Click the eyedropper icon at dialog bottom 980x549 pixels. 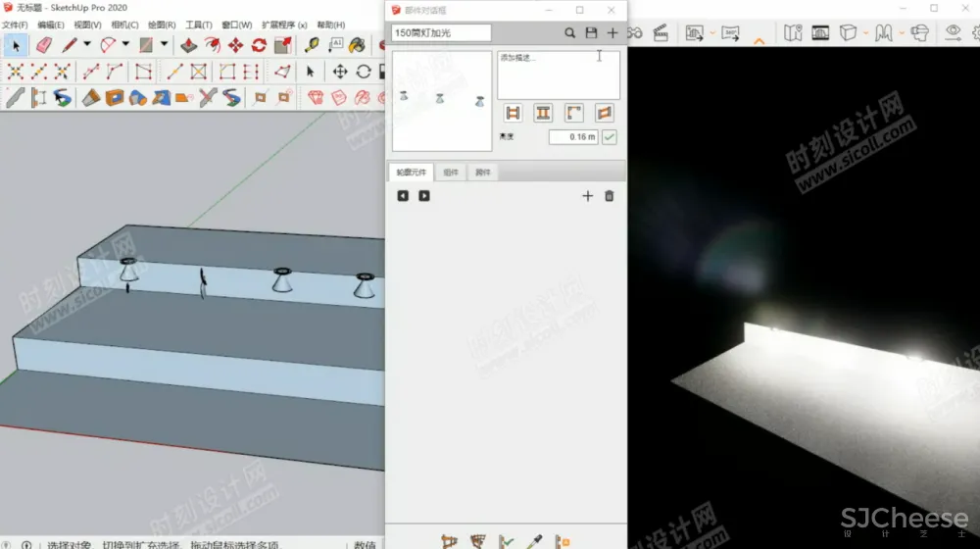[534, 541]
